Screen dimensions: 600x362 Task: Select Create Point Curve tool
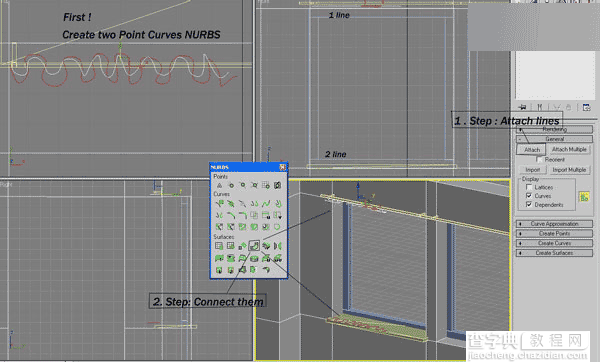click(231, 204)
